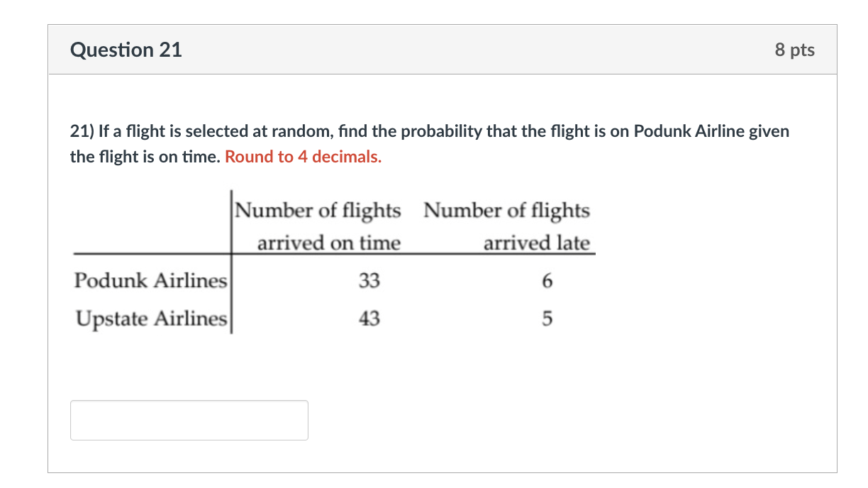Click "Number of flights" above "arrived late"
Viewport: 868px width, 488px height.
click(x=506, y=211)
